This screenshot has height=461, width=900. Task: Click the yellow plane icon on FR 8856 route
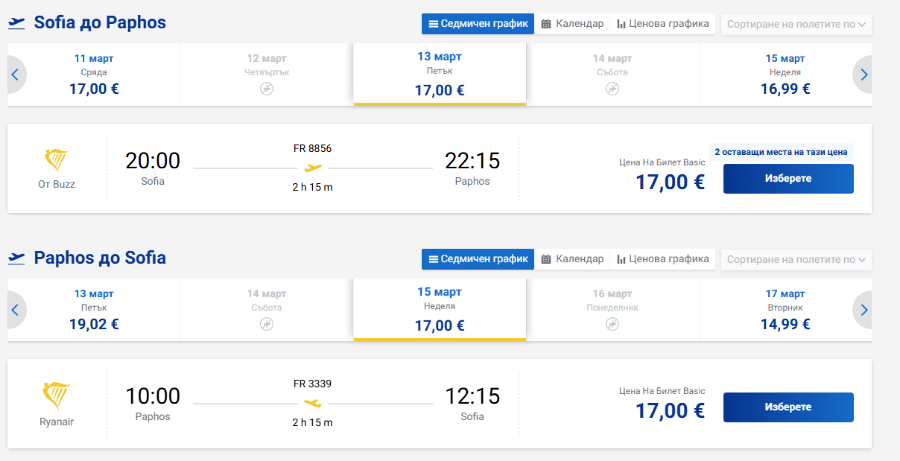tap(313, 168)
